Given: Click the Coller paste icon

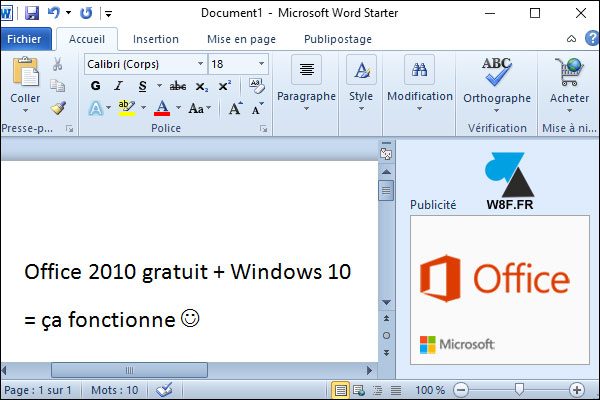Looking at the screenshot, I should [25, 71].
